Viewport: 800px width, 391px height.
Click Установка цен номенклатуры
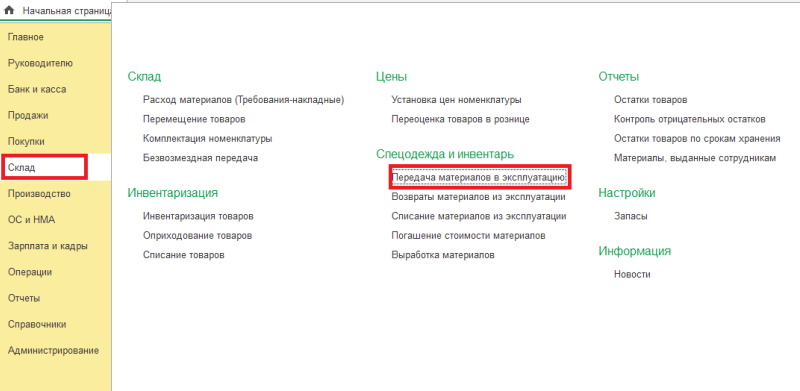456,100
